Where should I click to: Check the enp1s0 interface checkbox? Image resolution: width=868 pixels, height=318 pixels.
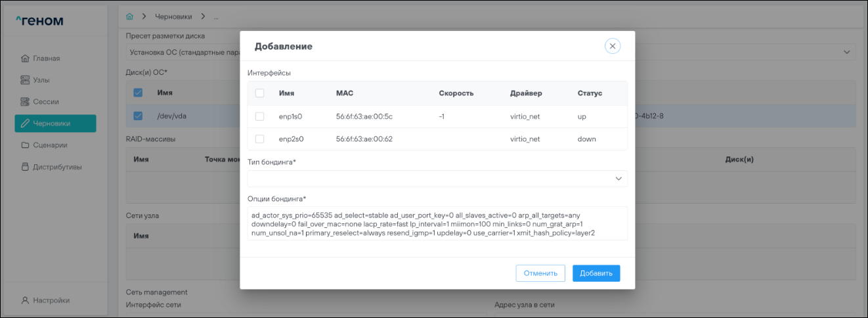click(x=259, y=116)
